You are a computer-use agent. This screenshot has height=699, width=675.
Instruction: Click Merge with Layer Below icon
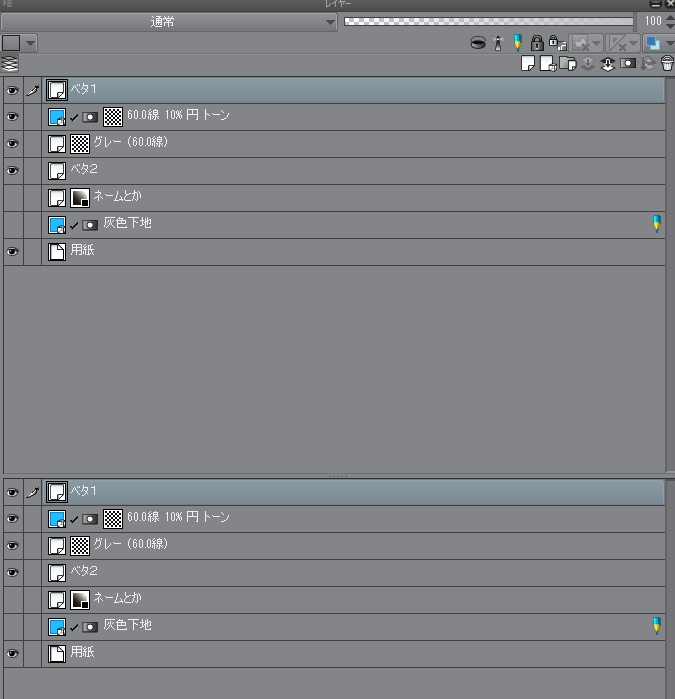pos(608,64)
